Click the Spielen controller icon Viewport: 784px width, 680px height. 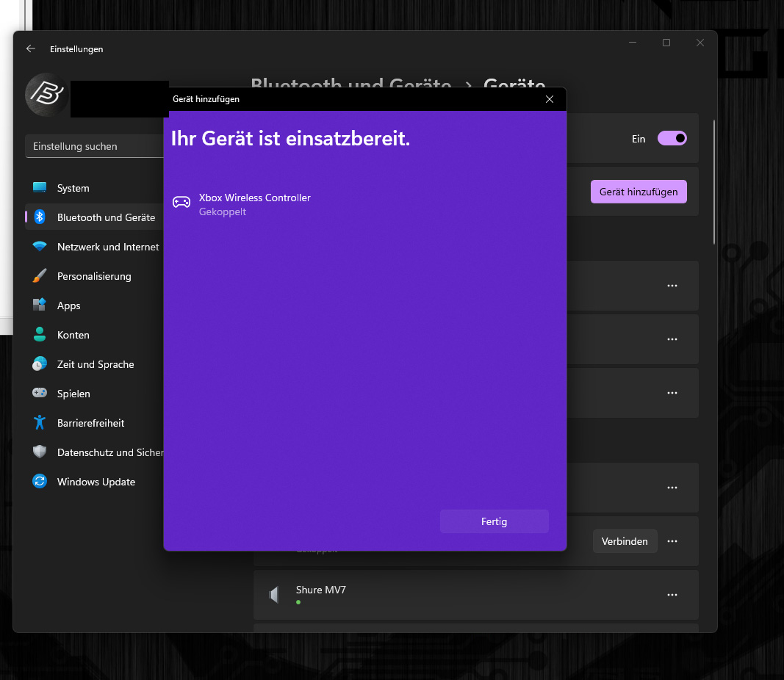pyautogui.click(x=40, y=393)
